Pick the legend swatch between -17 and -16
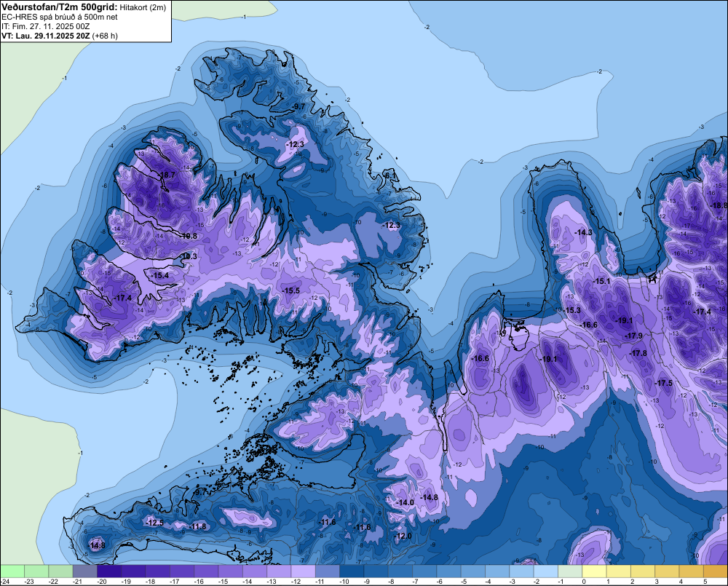Image resolution: width=728 pixels, height=586 pixels. [x=182, y=571]
